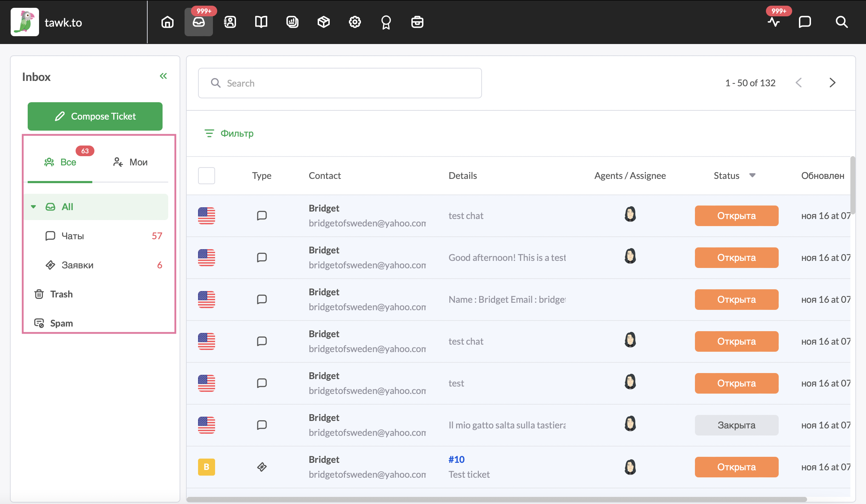The width and height of the screenshot is (866, 504).
Task: Open the chat with details 'Il mio gatto salta sulla tastiera'
Action: pyautogui.click(x=507, y=425)
